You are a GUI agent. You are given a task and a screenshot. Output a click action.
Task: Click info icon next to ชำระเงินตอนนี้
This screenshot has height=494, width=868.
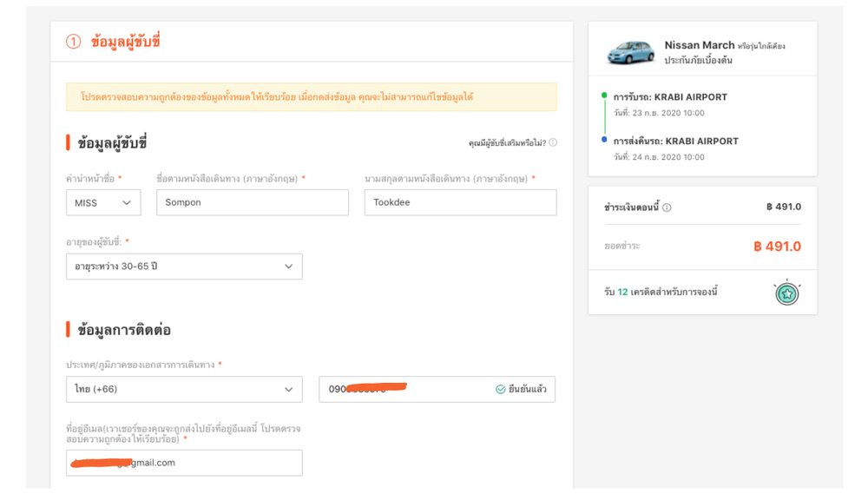(x=667, y=207)
